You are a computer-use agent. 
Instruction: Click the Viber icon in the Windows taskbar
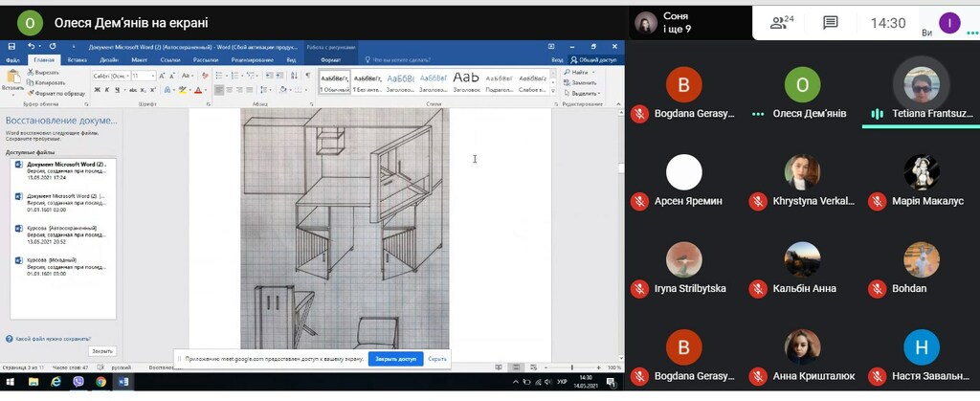pos(78,382)
